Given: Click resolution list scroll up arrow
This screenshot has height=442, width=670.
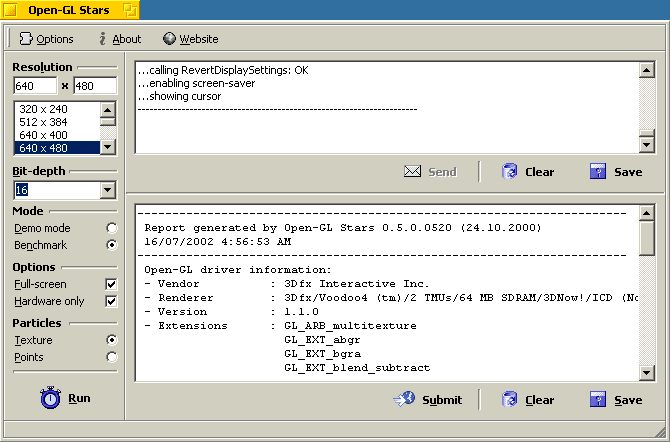Looking at the screenshot, I should point(108,110).
